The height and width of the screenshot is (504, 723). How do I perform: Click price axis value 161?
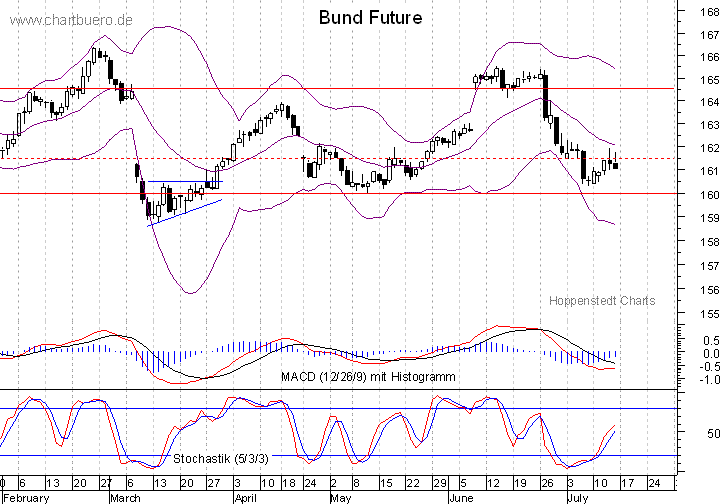pyautogui.click(x=710, y=171)
